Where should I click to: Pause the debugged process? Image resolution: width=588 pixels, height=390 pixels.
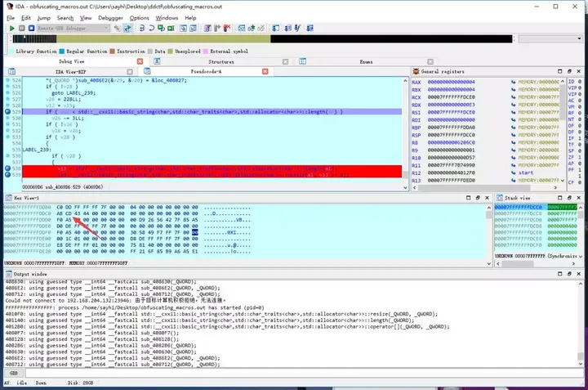click(22, 28)
